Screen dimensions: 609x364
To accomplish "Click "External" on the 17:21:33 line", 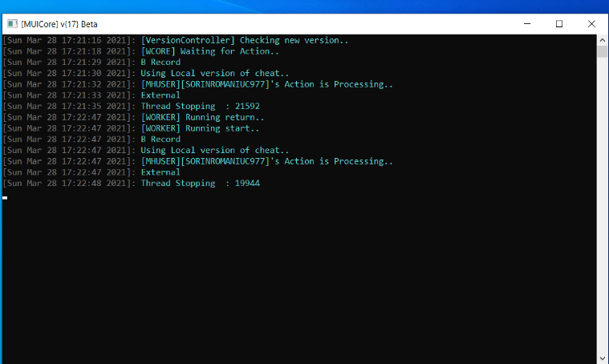I will pyautogui.click(x=160, y=95).
